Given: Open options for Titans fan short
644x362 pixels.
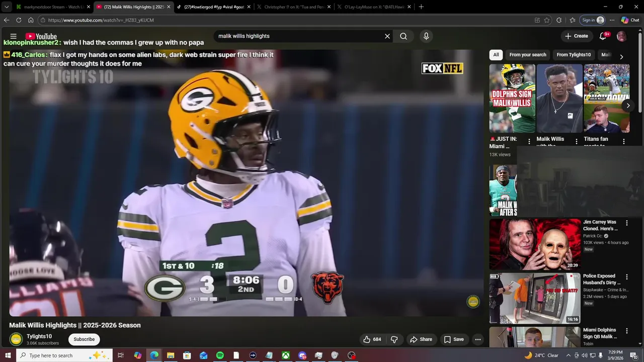Looking at the screenshot, I should pyautogui.click(x=624, y=142).
